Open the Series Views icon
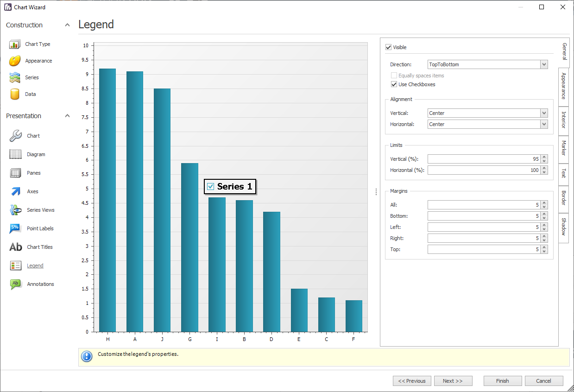Image resolution: width=574 pixels, height=392 pixels. [x=16, y=210]
